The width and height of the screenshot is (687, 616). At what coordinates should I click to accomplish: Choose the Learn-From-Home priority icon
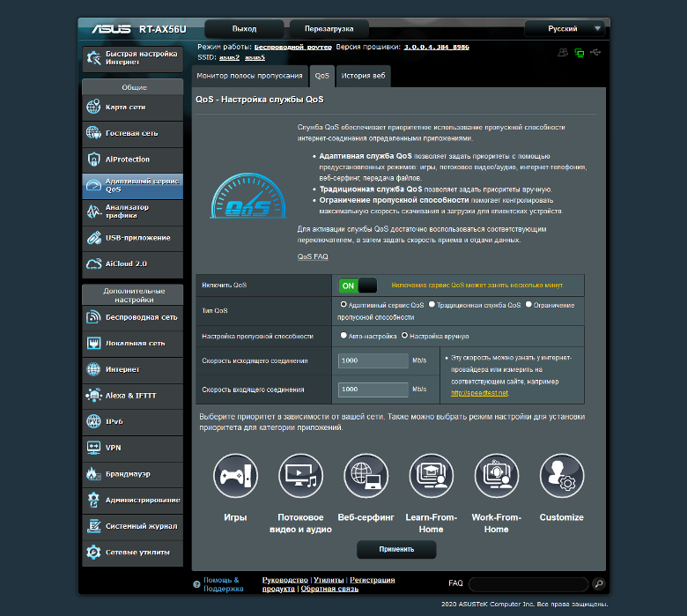tap(431, 476)
